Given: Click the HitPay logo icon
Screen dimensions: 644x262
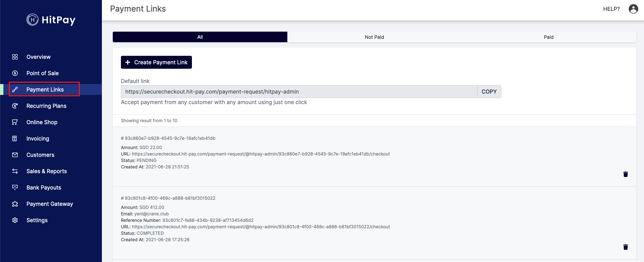Looking at the screenshot, I should [x=32, y=20].
